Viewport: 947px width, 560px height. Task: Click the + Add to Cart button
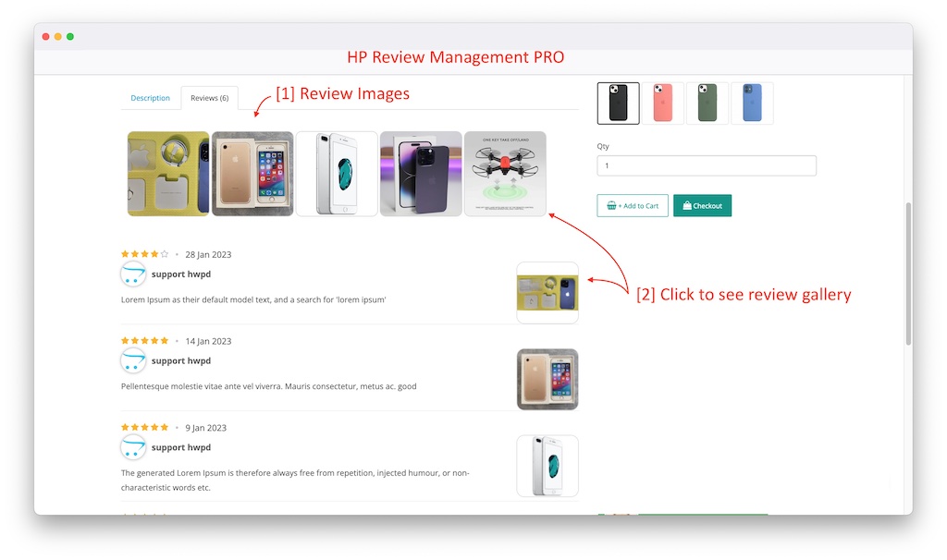633,205
